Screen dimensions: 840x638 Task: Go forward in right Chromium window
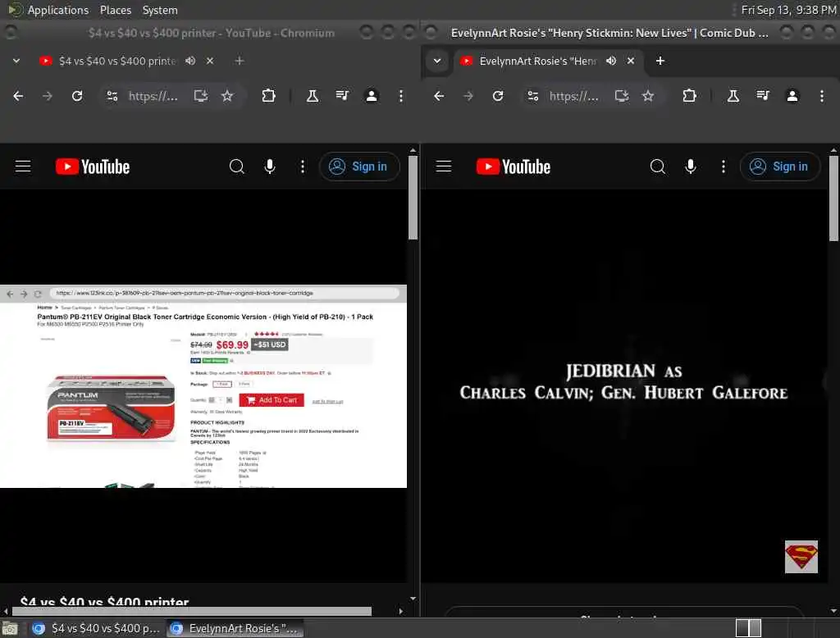click(468, 96)
